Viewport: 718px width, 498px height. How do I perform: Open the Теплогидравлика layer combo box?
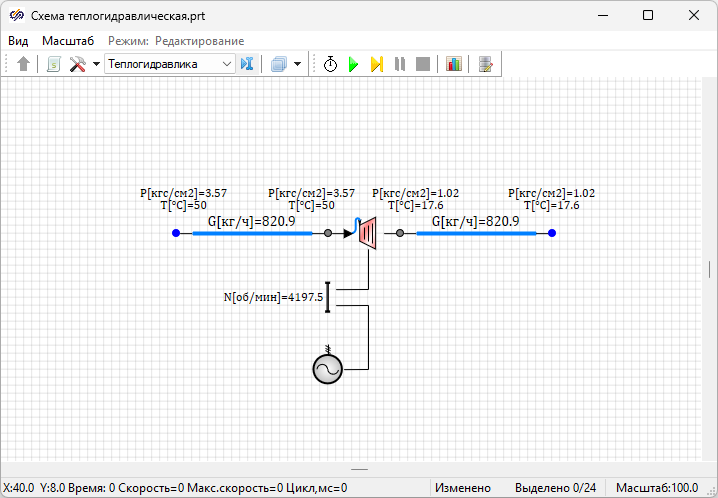(169, 64)
